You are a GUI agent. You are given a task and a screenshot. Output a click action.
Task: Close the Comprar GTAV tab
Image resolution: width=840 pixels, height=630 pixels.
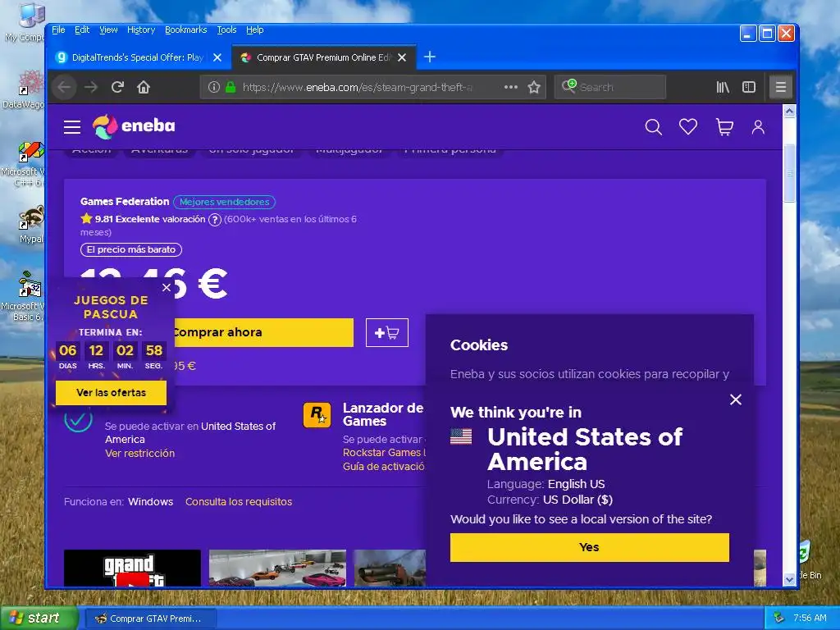pyautogui.click(x=402, y=57)
